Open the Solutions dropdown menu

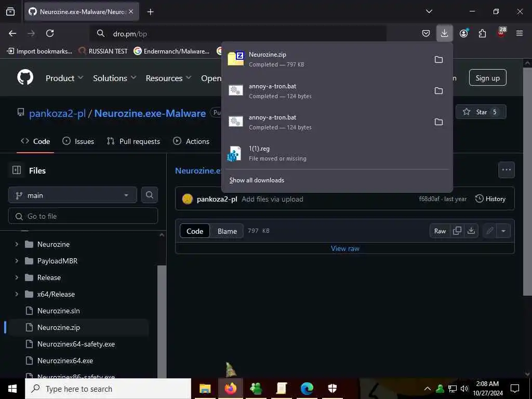[x=115, y=78]
